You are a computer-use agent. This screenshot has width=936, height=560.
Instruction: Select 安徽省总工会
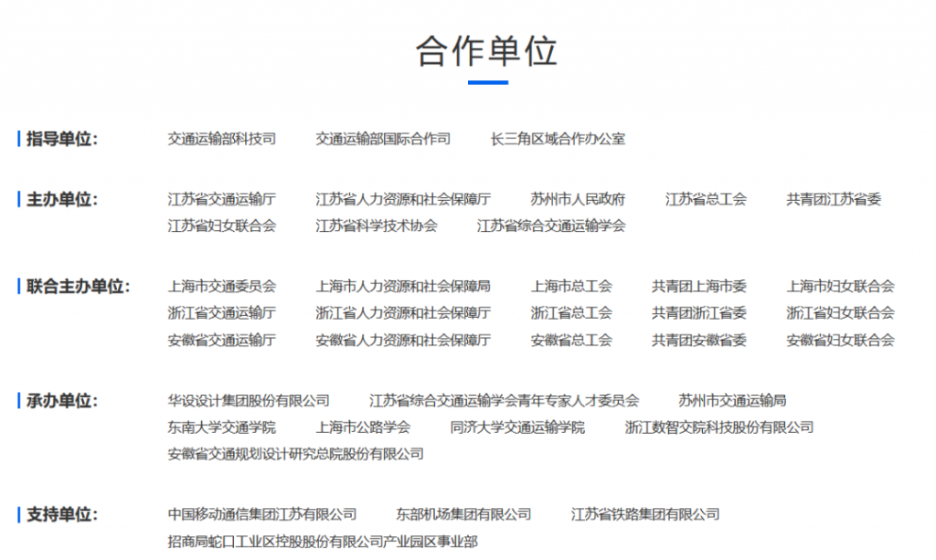point(571,341)
